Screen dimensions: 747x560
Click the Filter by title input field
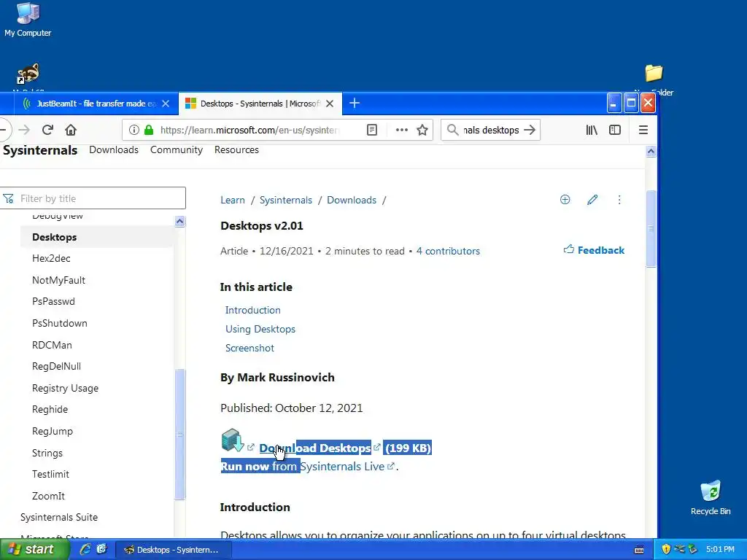[93, 198]
